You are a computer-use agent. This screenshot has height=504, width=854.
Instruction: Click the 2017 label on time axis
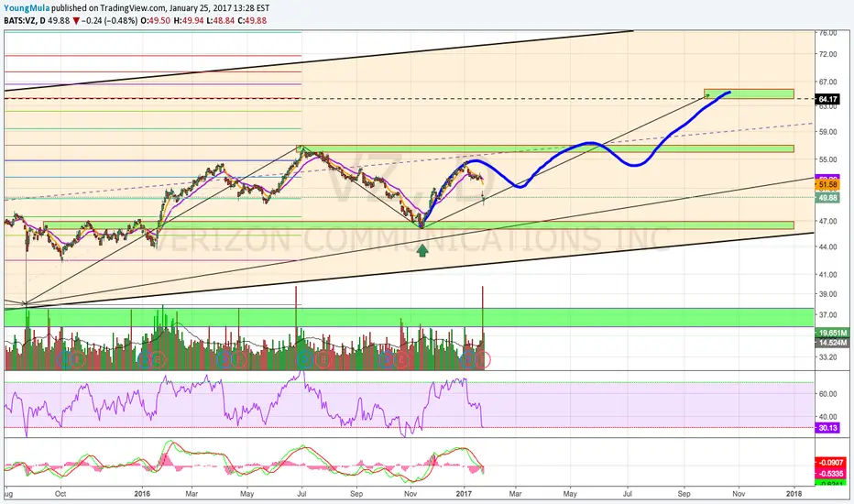click(464, 494)
